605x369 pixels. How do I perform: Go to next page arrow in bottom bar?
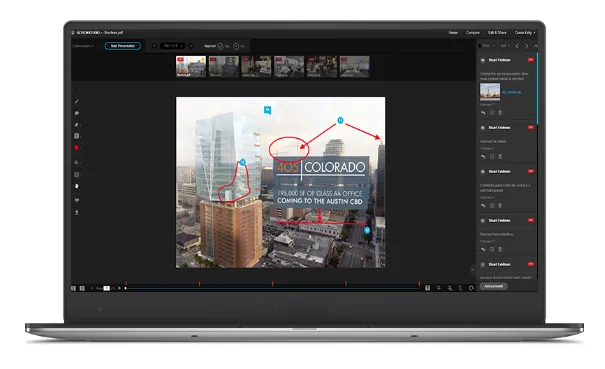coord(120,288)
